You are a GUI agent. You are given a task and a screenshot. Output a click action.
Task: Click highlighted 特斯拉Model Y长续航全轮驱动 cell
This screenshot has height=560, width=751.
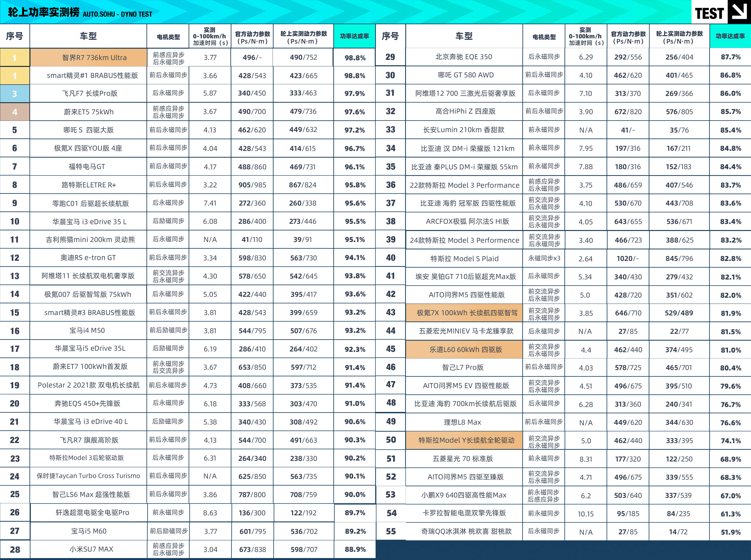[464, 440]
